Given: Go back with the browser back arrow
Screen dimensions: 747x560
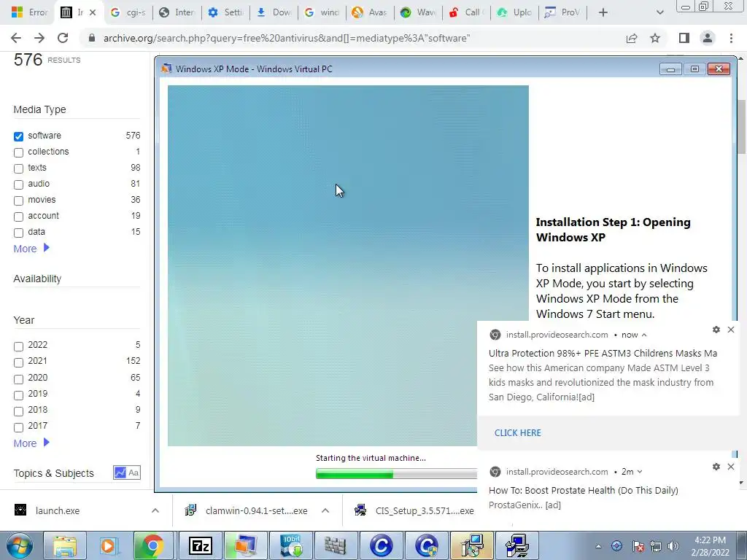Looking at the screenshot, I should tap(16, 38).
